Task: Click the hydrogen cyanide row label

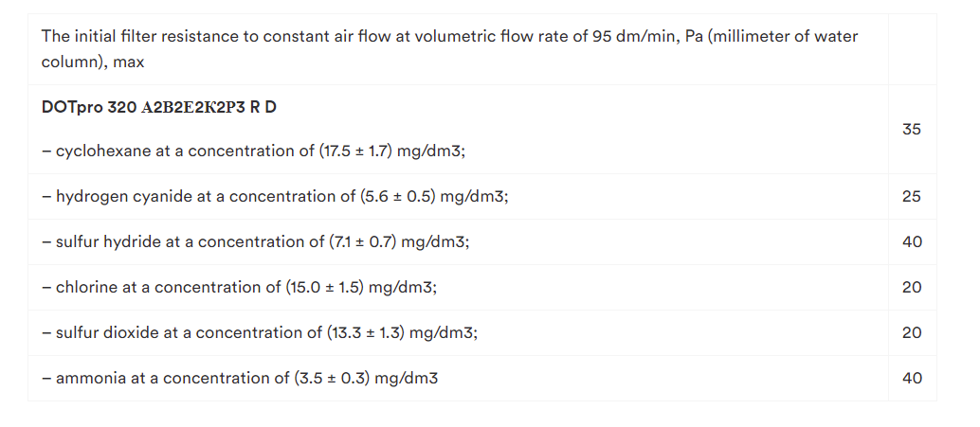Action: (x=105, y=197)
